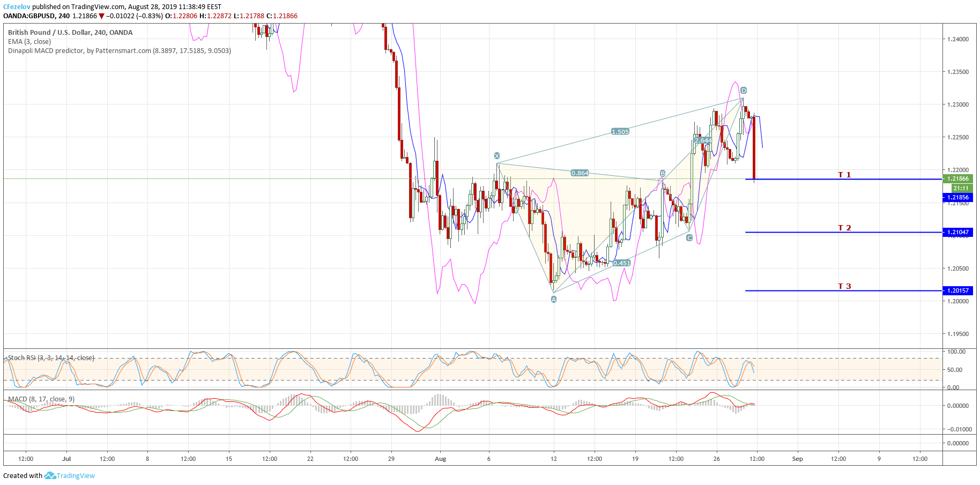Click the red down-arrow change indicator
Viewport: 980px width, 485px height.
point(102,16)
